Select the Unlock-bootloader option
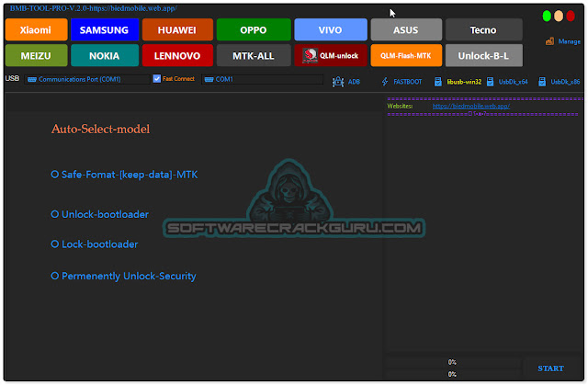 pyautogui.click(x=100, y=214)
